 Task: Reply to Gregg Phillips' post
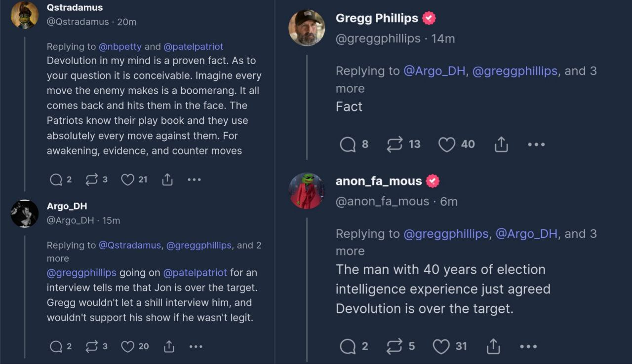pyautogui.click(x=348, y=144)
